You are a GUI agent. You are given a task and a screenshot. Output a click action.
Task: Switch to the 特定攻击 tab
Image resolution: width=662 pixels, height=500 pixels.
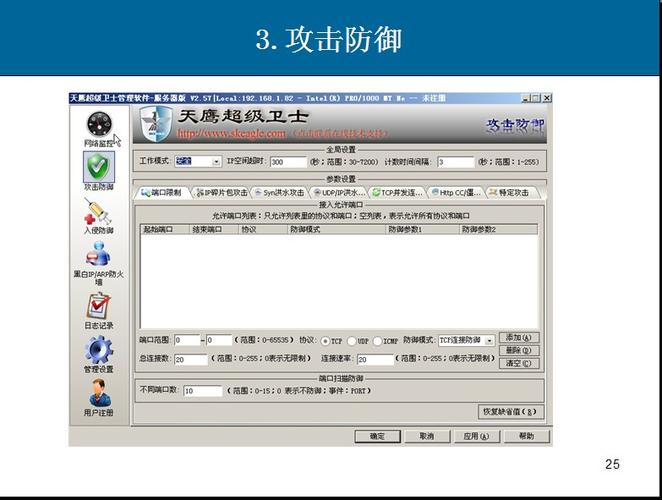[510, 193]
